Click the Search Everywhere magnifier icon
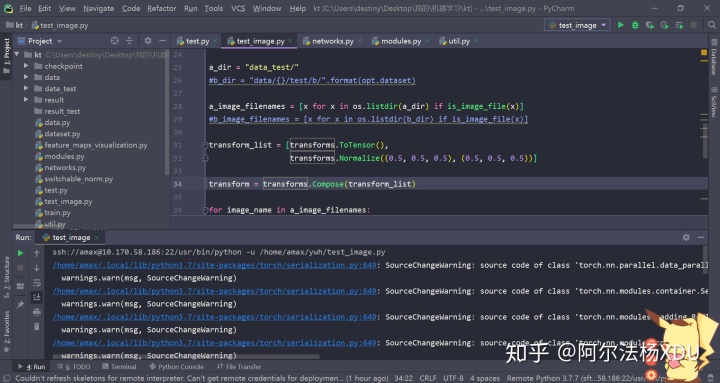The image size is (720, 383). pyautogui.click(x=712, y=25)
